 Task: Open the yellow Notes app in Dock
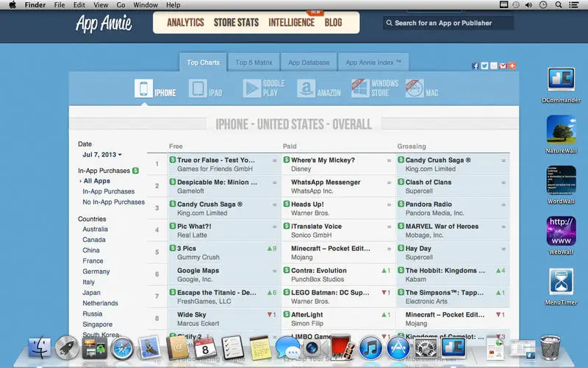pos(260,347)
